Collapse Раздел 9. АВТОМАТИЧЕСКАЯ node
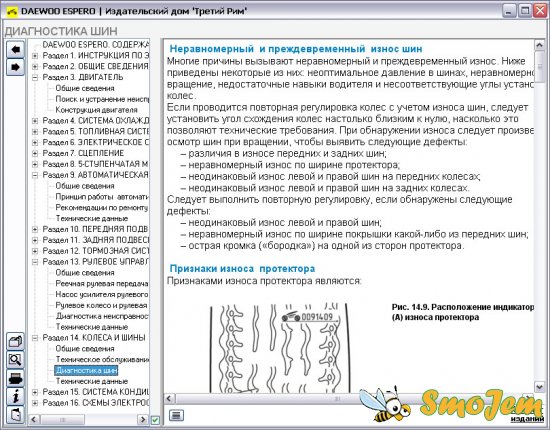Viewport: 550px width, 430px height. coord(35,175)
